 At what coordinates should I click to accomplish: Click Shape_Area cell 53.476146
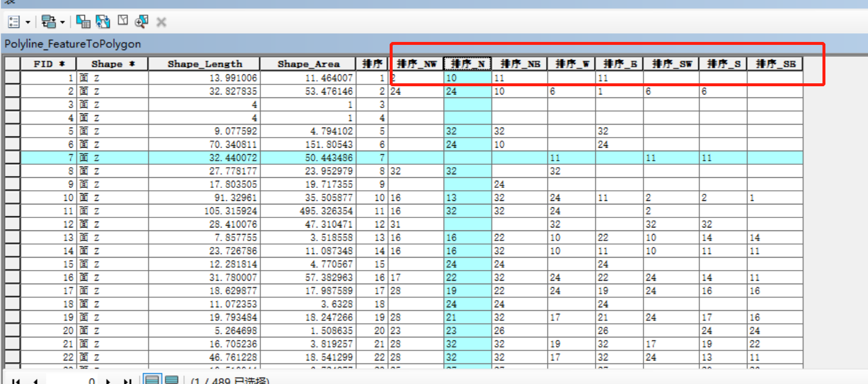308,92
